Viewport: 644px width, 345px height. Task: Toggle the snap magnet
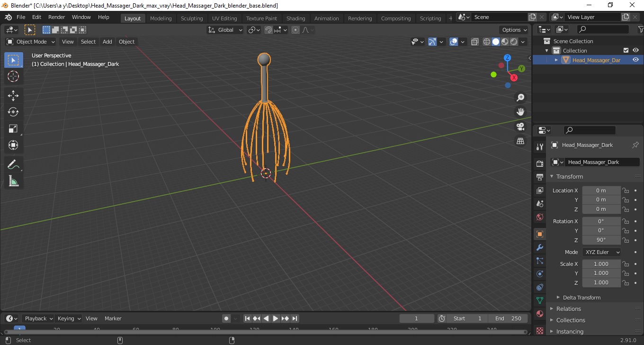(268, 30)
